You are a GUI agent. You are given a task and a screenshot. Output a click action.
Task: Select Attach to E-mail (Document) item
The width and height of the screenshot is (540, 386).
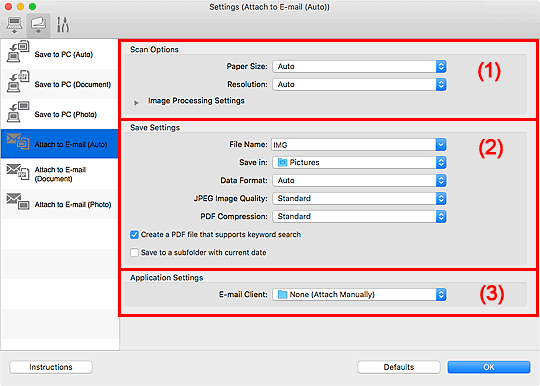point(60,174)
